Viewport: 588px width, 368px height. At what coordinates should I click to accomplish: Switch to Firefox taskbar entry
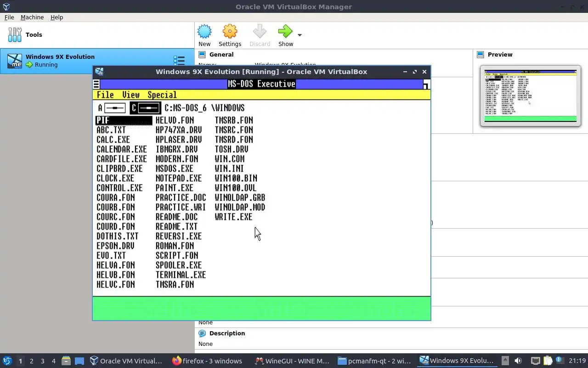207,361
